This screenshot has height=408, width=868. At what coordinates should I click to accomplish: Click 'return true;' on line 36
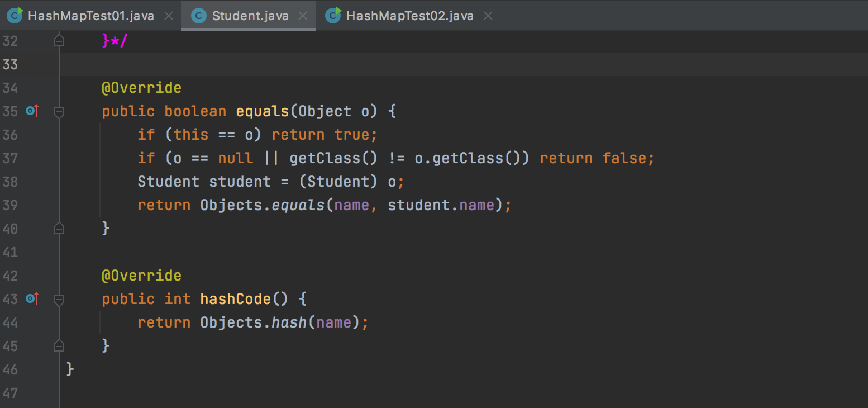pyautogui.click(x=325, y=135)
